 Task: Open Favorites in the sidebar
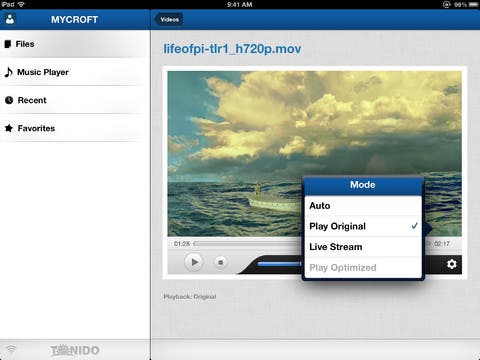pos(75,128)
